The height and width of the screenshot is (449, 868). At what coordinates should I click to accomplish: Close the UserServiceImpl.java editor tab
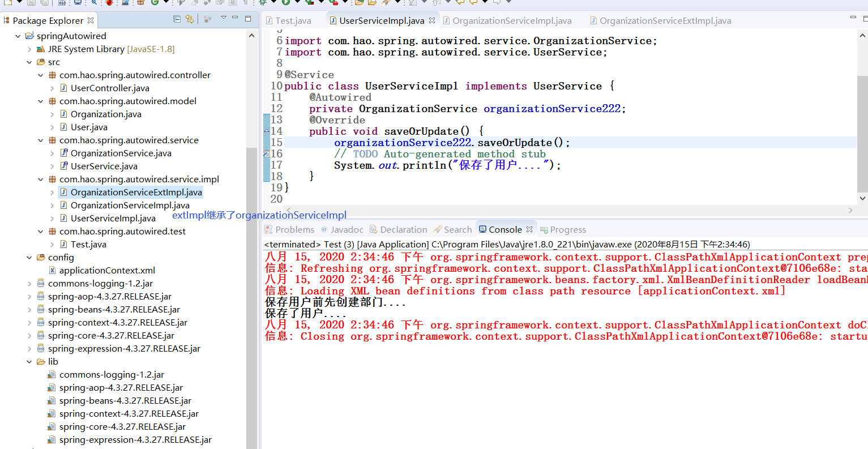point(432,20)
